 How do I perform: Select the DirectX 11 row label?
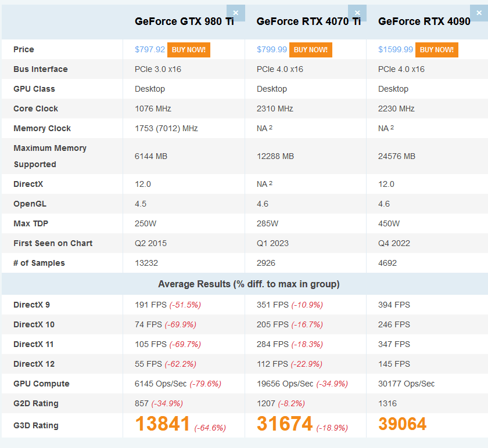34,344
